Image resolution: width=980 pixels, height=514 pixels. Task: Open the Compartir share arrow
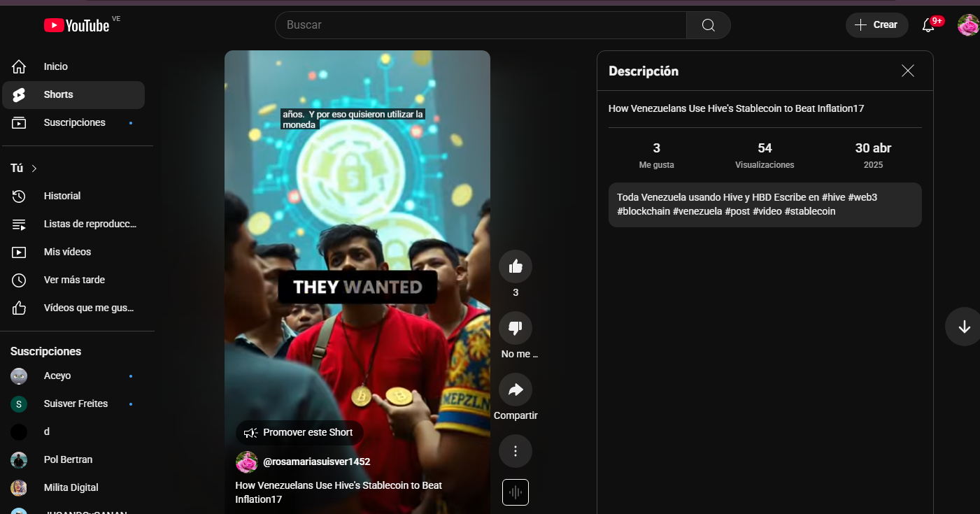click(516, 390)
